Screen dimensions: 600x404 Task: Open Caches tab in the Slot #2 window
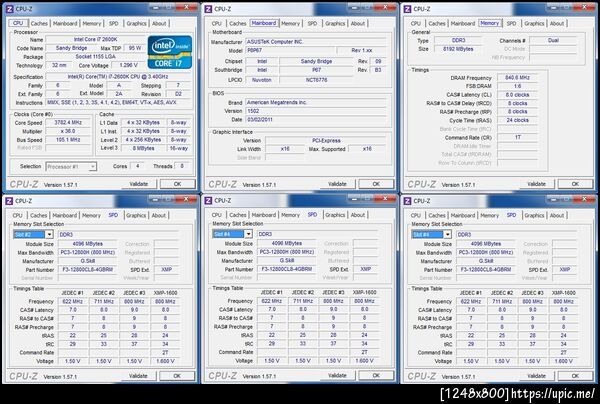39,215
